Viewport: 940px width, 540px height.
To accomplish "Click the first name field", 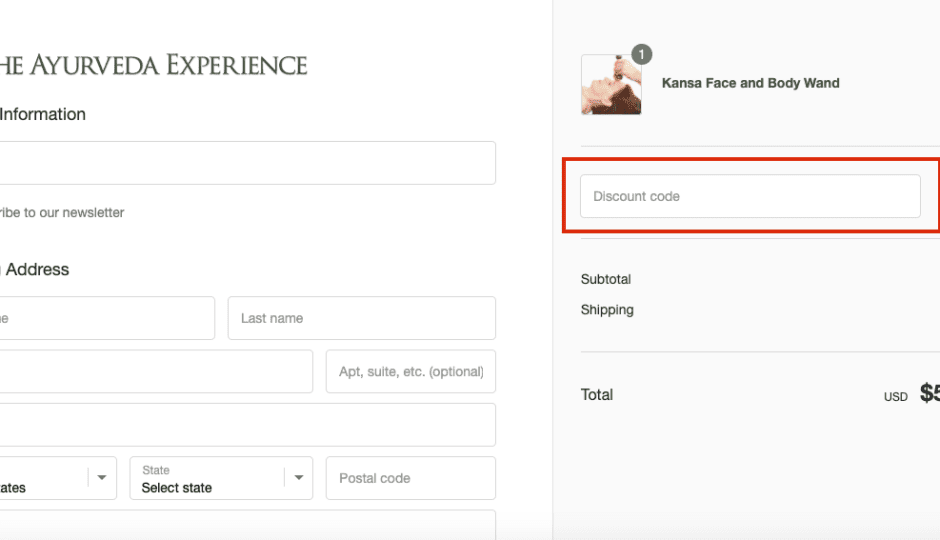I will (107, 318).
